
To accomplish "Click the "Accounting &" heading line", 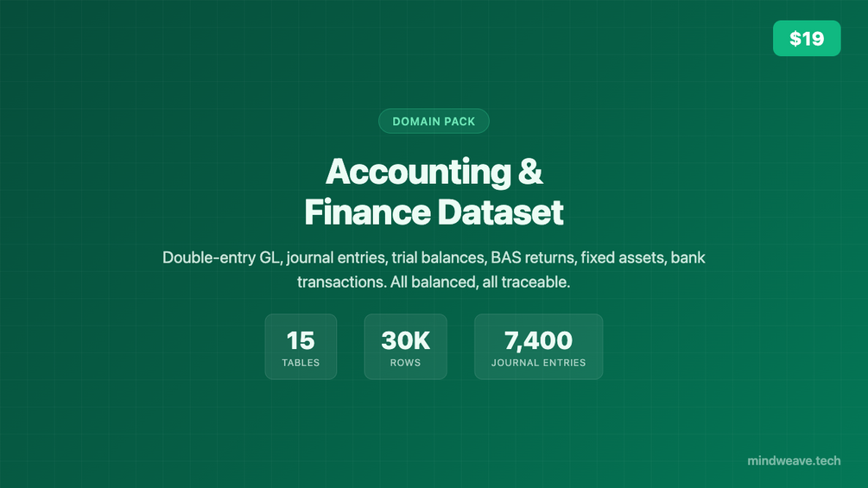I will click(x=434, y=173).
